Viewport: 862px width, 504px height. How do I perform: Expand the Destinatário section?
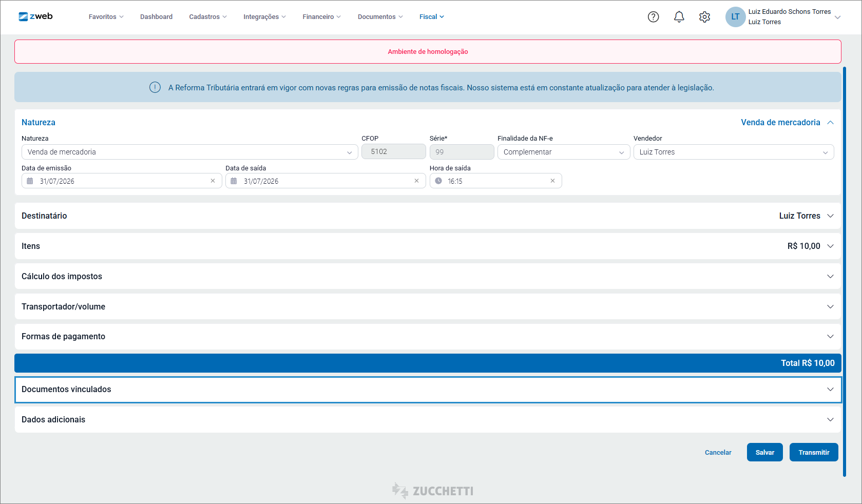428,216
